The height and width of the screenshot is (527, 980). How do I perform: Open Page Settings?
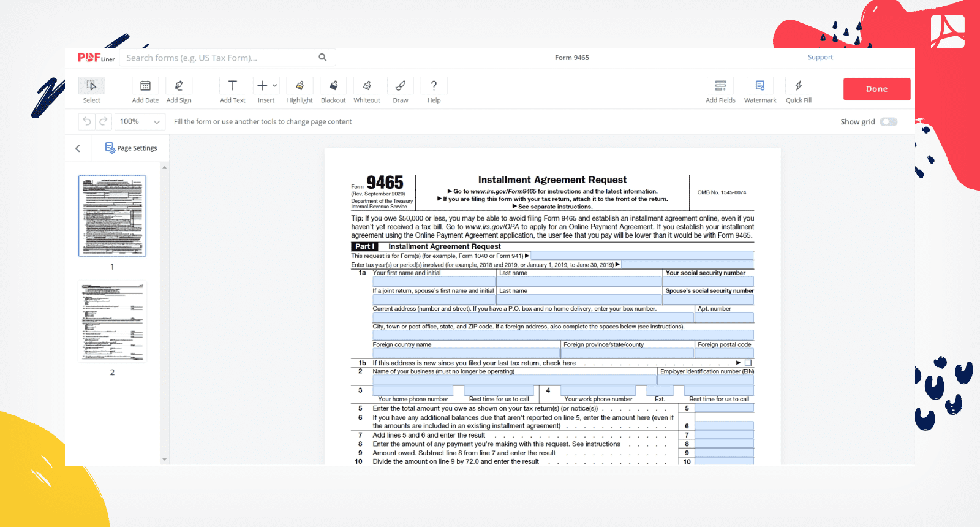coord(131,148)
